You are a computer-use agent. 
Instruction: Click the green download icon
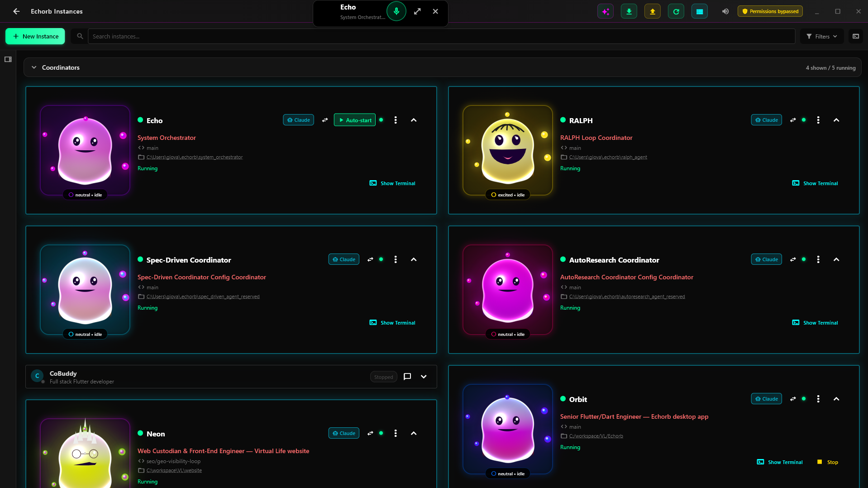[629, 11]
